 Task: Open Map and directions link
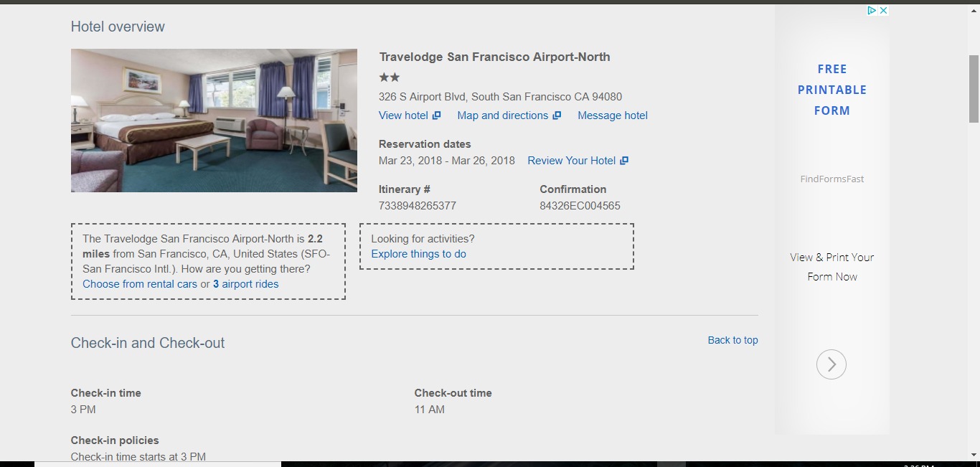[x=502, y=115]
